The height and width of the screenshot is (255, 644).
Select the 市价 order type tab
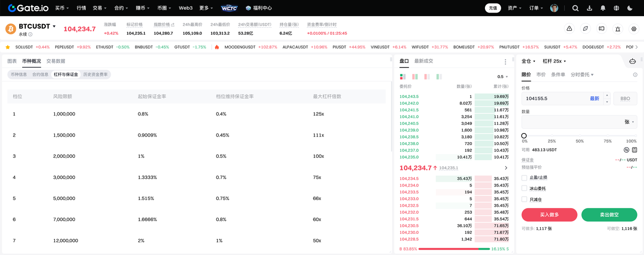pos(541,75)
